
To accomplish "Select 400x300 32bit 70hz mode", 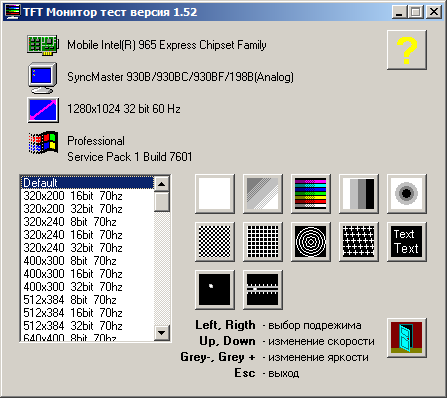I will click(x=88, y=287).
